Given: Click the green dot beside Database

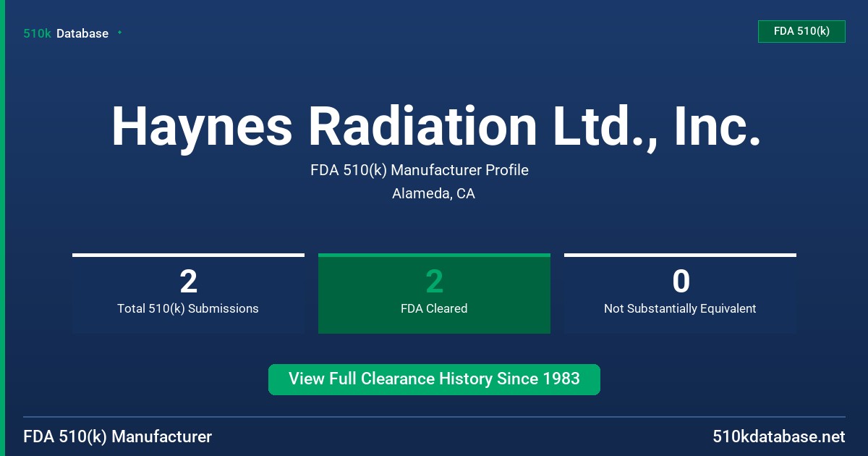Looking at the screenshot, I should tap(119, 33).
